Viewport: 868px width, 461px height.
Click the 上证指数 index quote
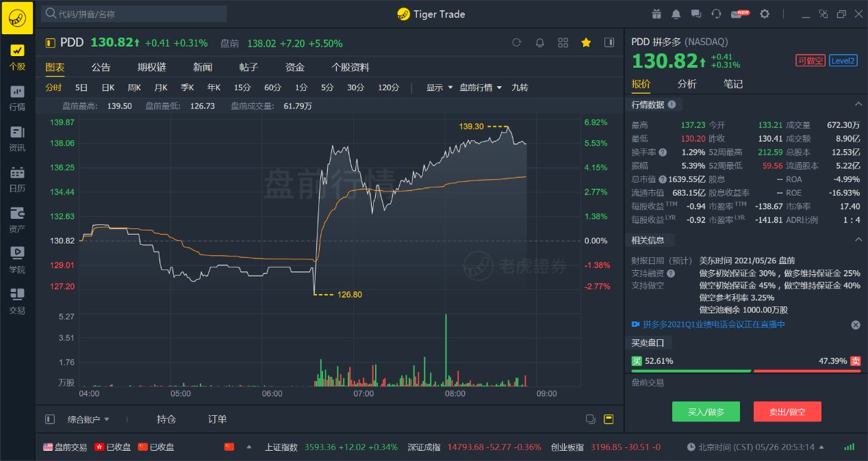(331, 447)
